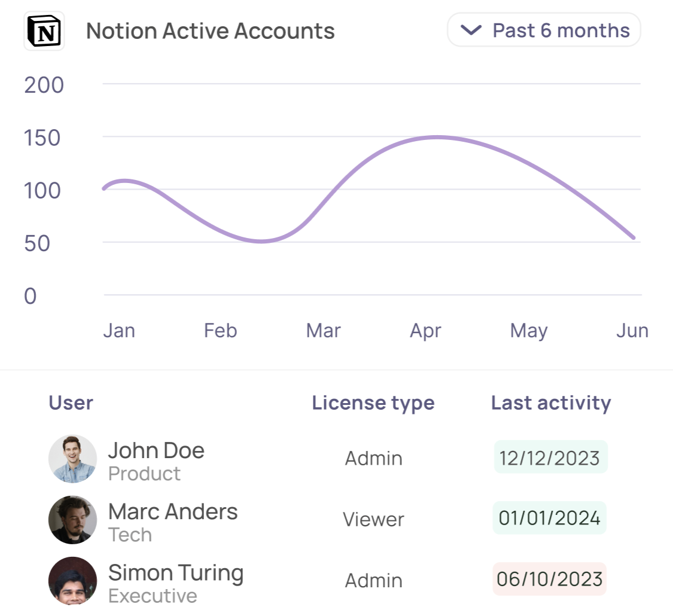The image size is (673, 616).
Task: Click the Notion Active Accounts title
Action: click(210, 30)
